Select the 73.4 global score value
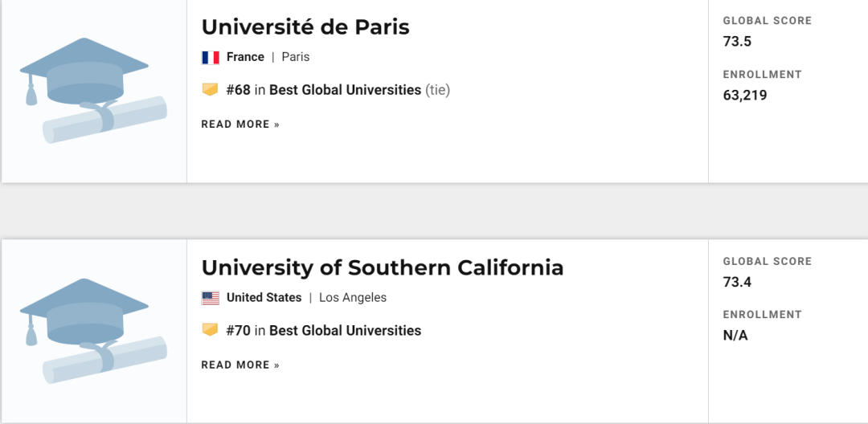This screenshot has height=424, width=868. click(x=737, y=283)
